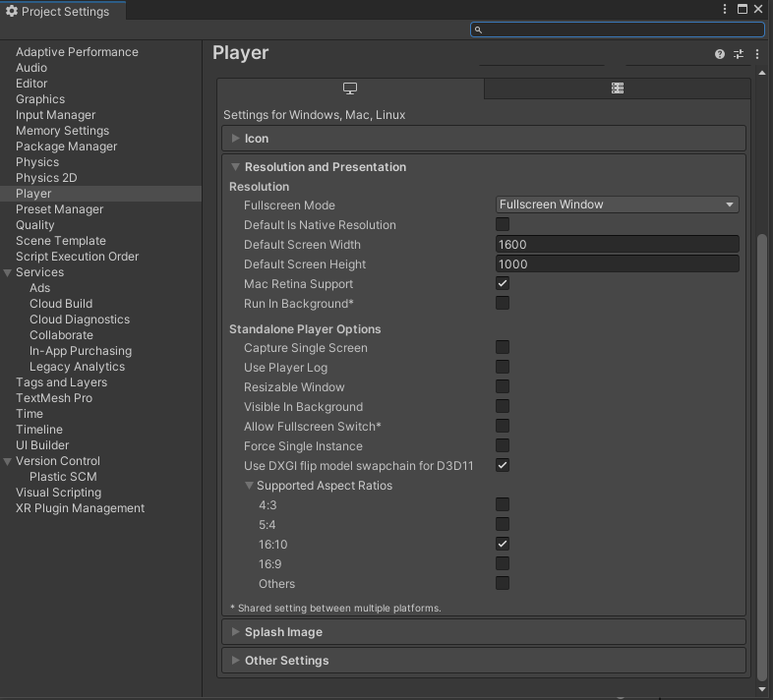
Task: Maximize the Project Settings window
Action: (x=743, y=10)
